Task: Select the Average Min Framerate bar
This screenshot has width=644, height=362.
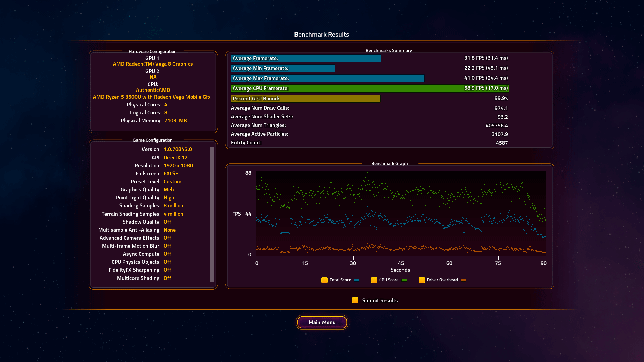Action: (x=283, y=68)
